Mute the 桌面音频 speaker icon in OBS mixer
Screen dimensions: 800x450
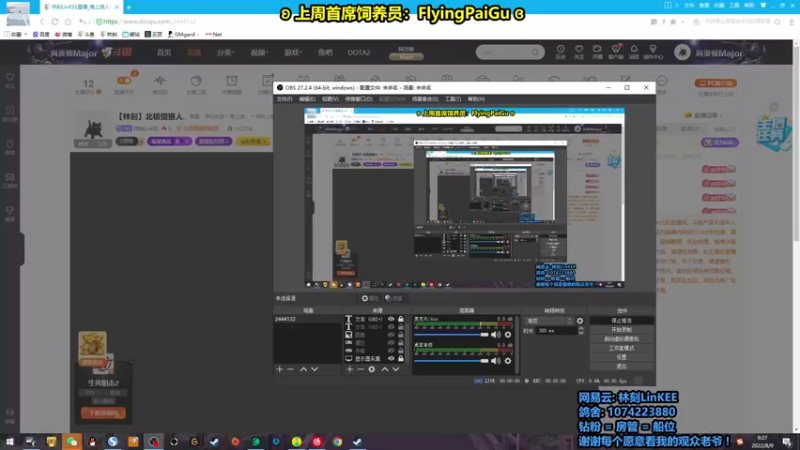[495, 361]
